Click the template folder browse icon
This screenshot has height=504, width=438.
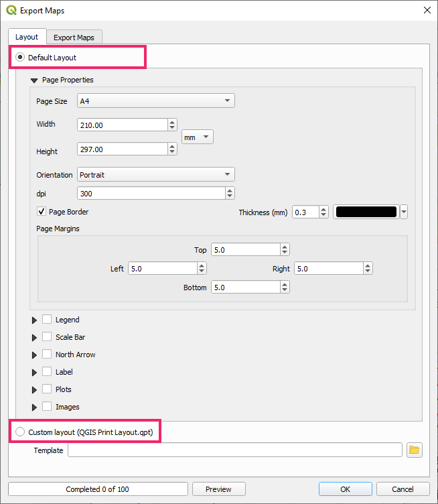tap(415, 450)
